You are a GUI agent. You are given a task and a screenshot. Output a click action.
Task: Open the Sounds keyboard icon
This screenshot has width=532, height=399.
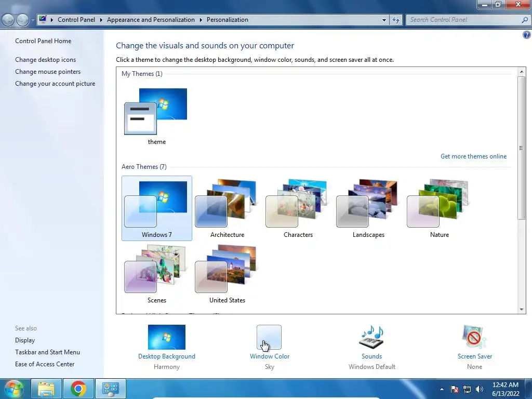(371, 337)
